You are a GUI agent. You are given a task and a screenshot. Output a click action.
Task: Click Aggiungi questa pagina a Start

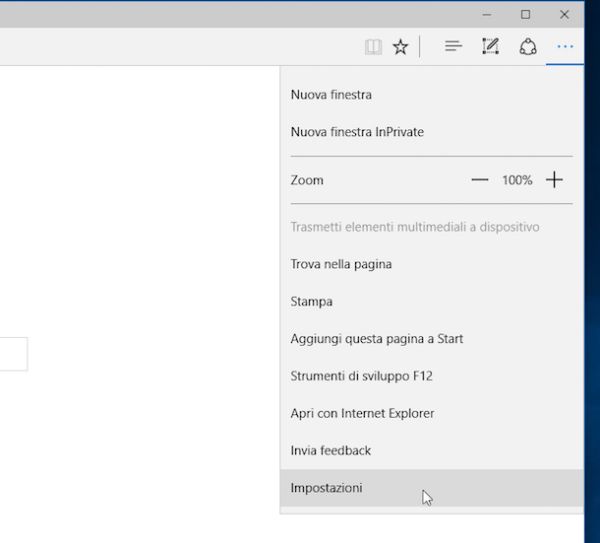377,339
